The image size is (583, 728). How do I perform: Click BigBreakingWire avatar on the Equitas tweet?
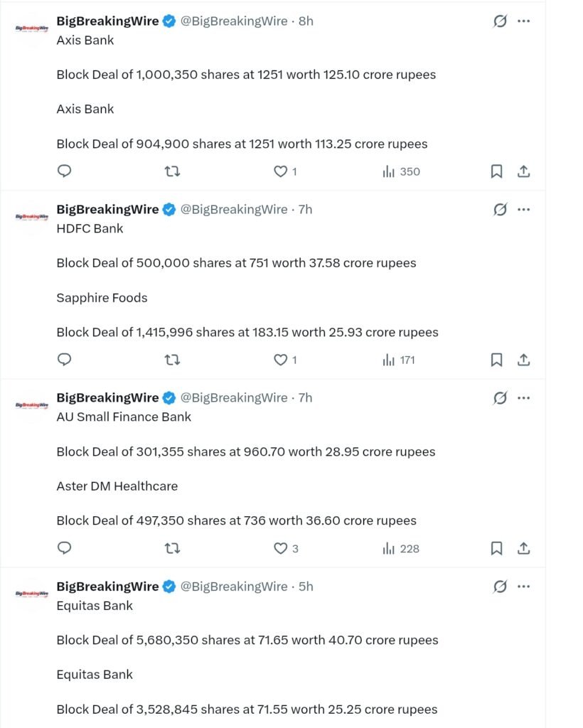tap(31, 594)
